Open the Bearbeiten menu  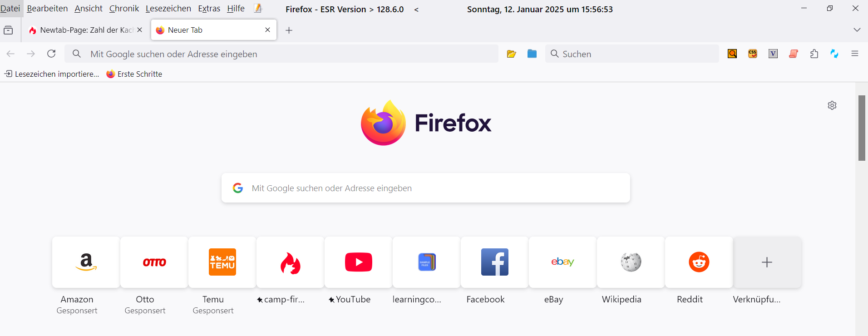[x=47, y=9]
